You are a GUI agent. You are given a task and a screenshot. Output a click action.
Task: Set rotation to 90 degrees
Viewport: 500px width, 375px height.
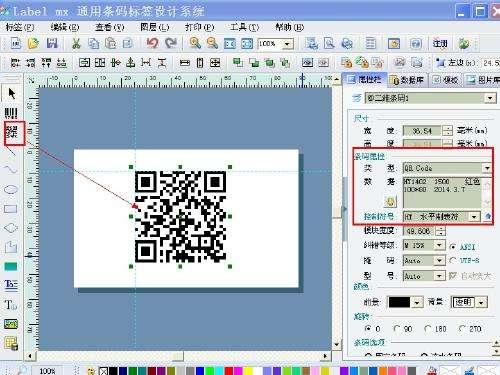click(397, 329)
